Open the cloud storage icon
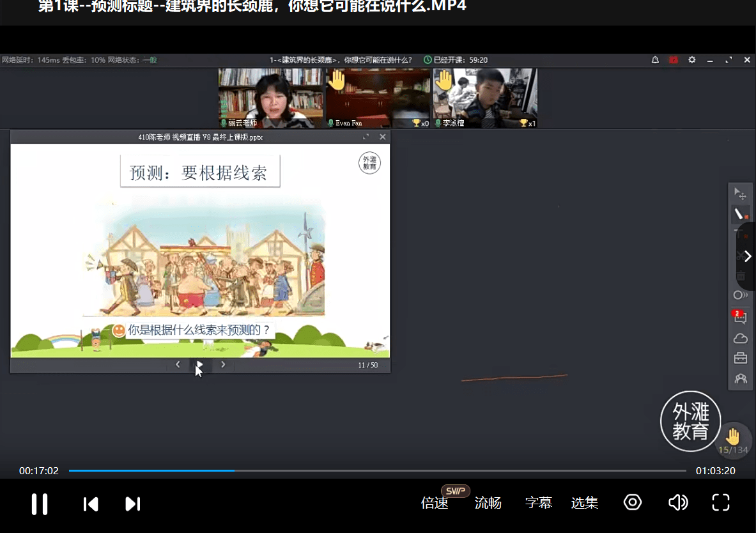756x533 pixels. (740, 339)
